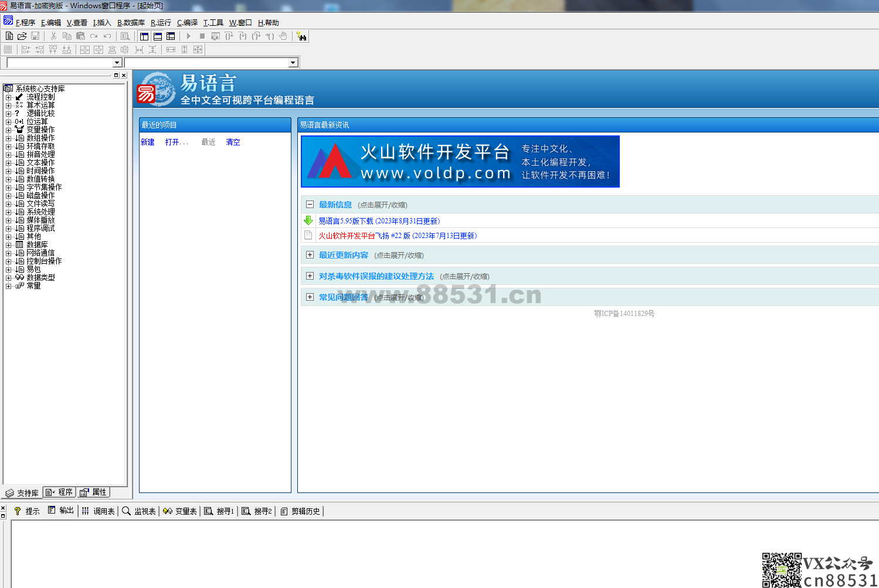Click the Run play triangle icon

click(x=189, y=36)
